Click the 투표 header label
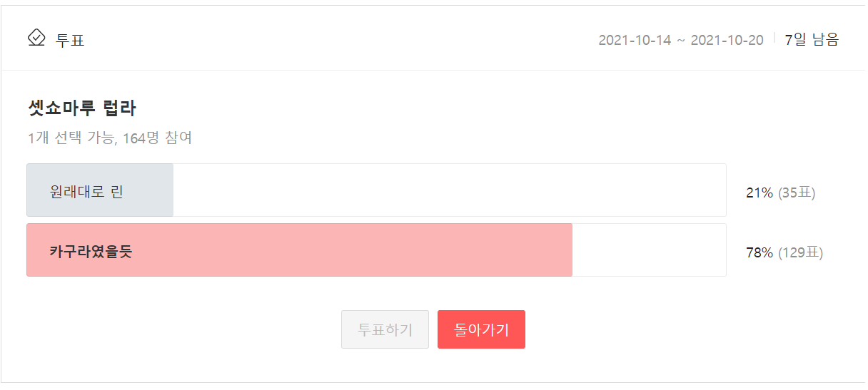The image size is (868, 390). pyautogui.click(x=70, y=40)
